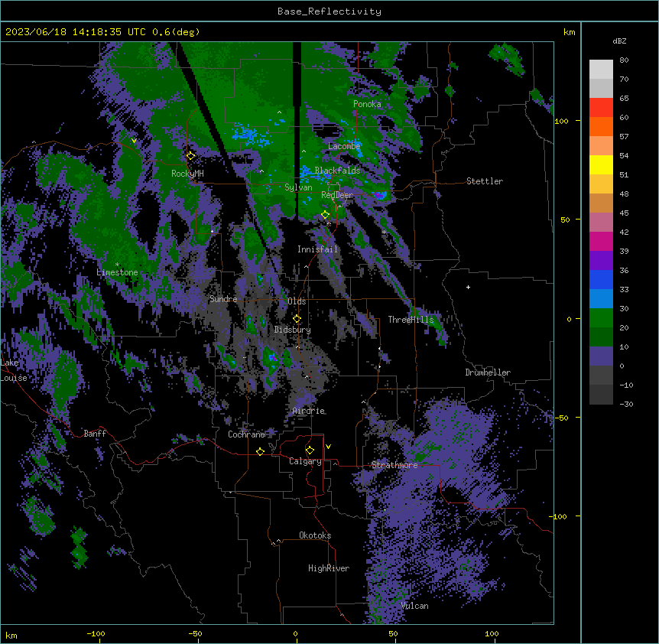659x644 pixels.
Task: Click the white asterisk marker above Limestone label
Action: (117, 265)
